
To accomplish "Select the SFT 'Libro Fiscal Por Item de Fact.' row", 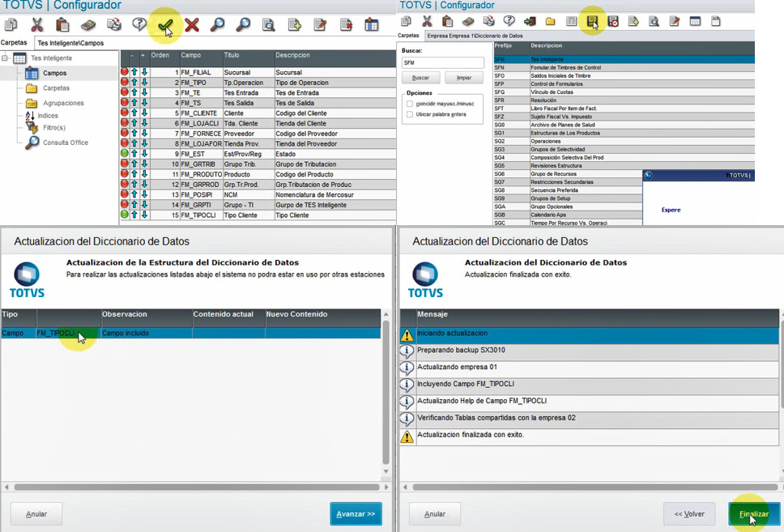I will click(x=624, y=109).
